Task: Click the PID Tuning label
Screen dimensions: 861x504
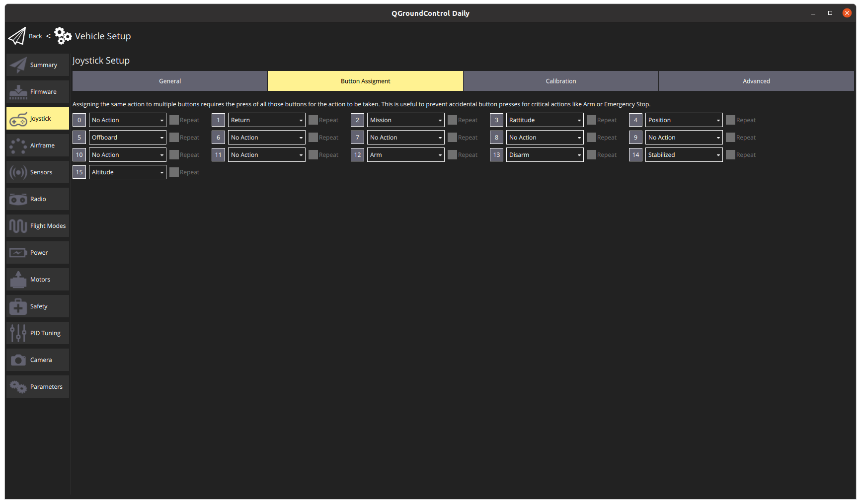Action: point(45,333)
